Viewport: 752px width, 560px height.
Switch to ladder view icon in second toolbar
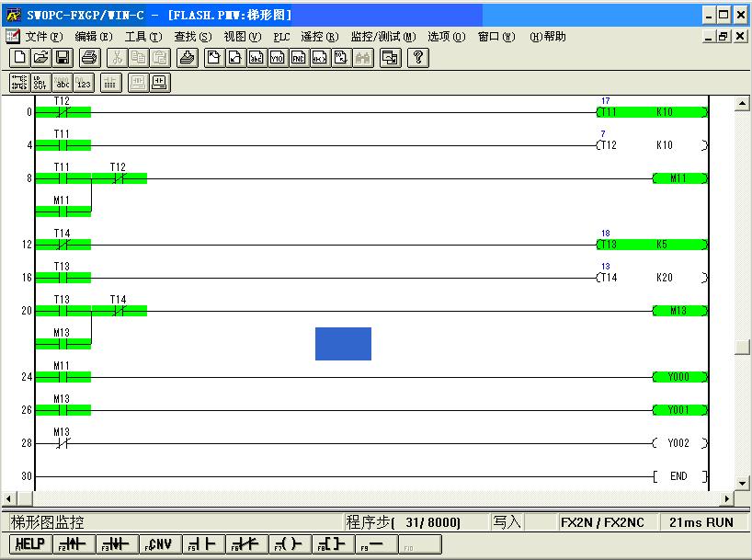point(18,83)
